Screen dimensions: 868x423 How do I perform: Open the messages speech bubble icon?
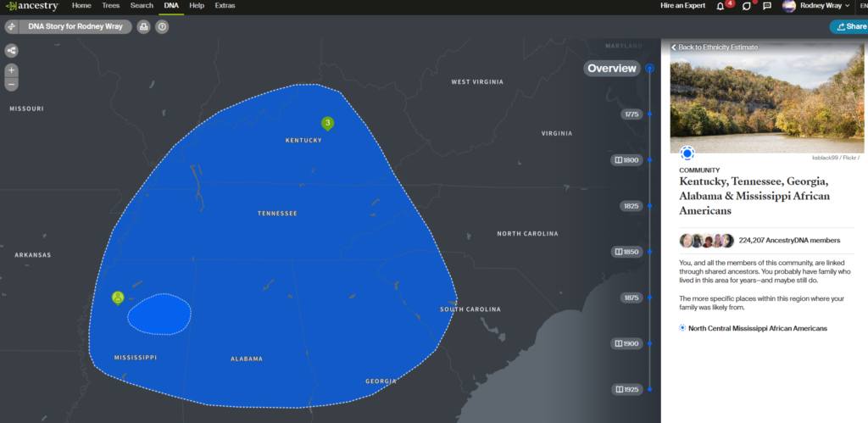766,6
